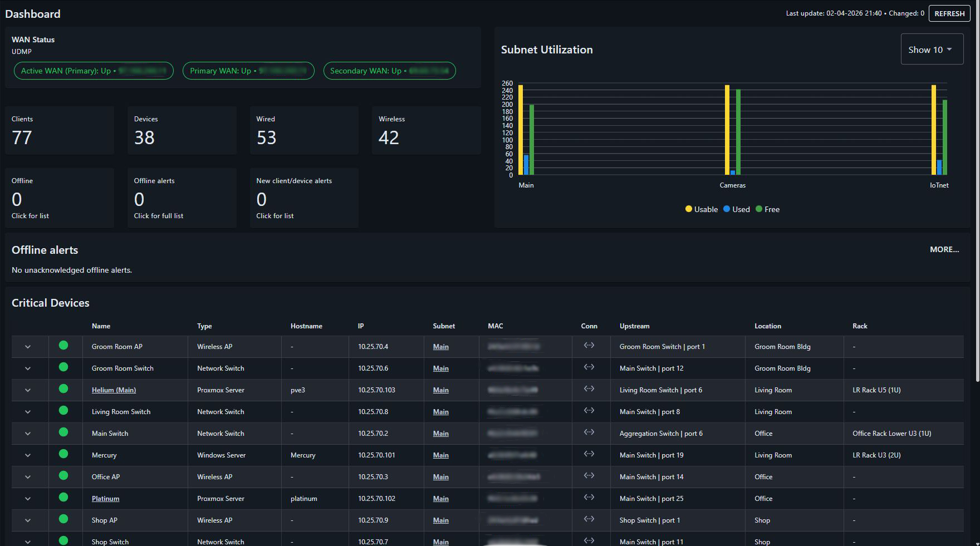Click the yellow Usable bar for Cameras subnet

point(727,130)
